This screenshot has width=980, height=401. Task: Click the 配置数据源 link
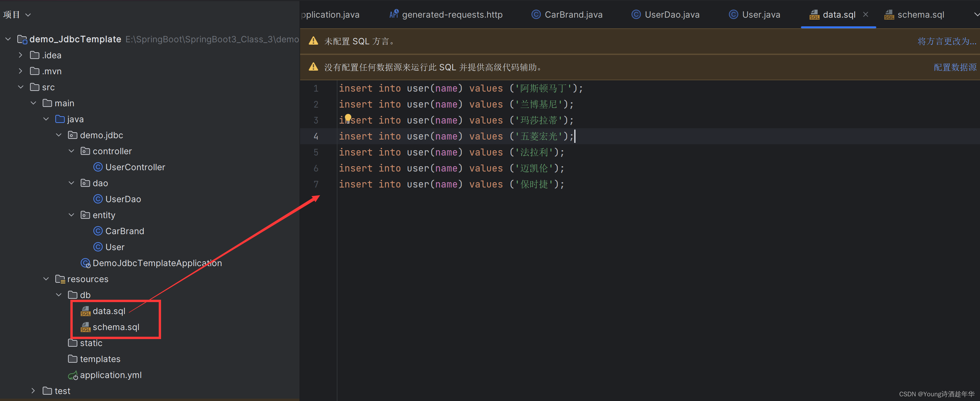pyautogui.click(x=955, y=67)
